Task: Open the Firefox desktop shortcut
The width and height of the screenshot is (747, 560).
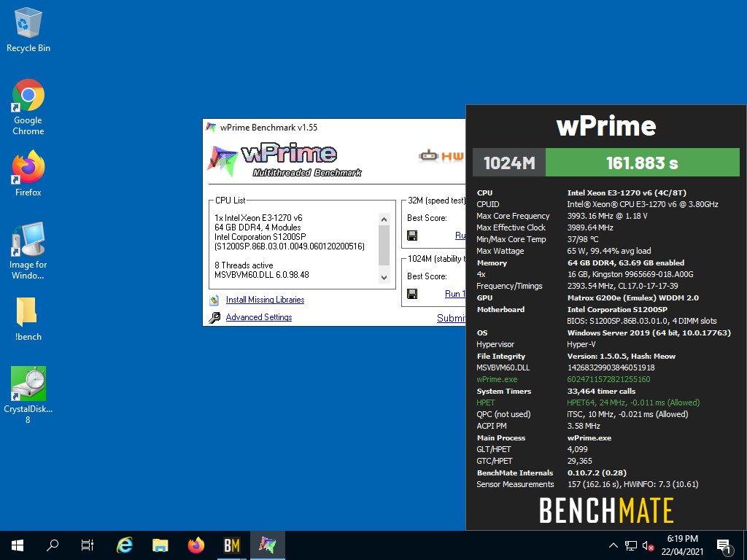Action: [x=28, y=174]
